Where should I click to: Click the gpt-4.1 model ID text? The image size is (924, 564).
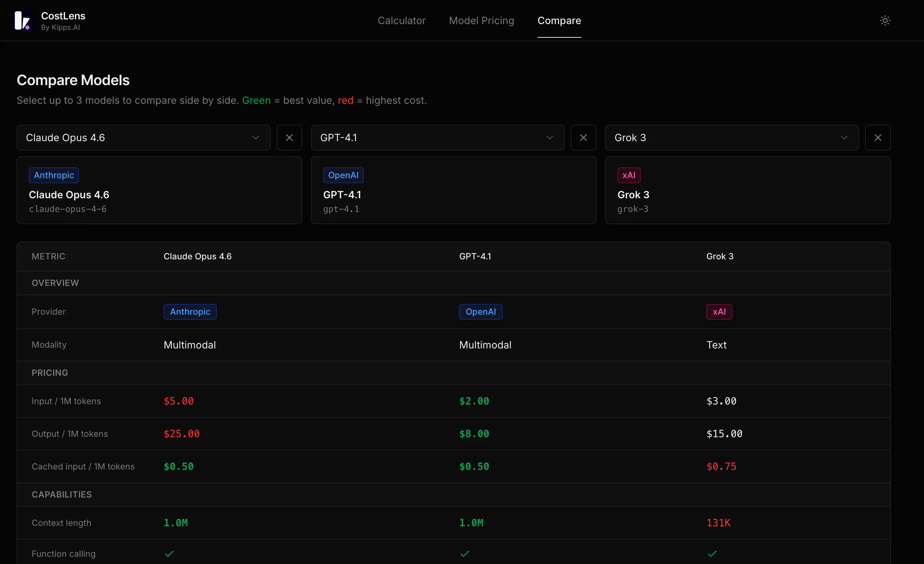pyautogui.click(x=341, y=209)
